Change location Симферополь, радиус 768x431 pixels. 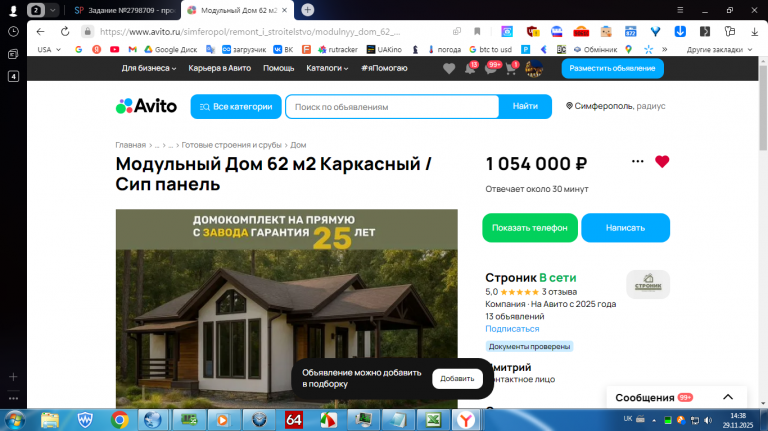(616, 106)
